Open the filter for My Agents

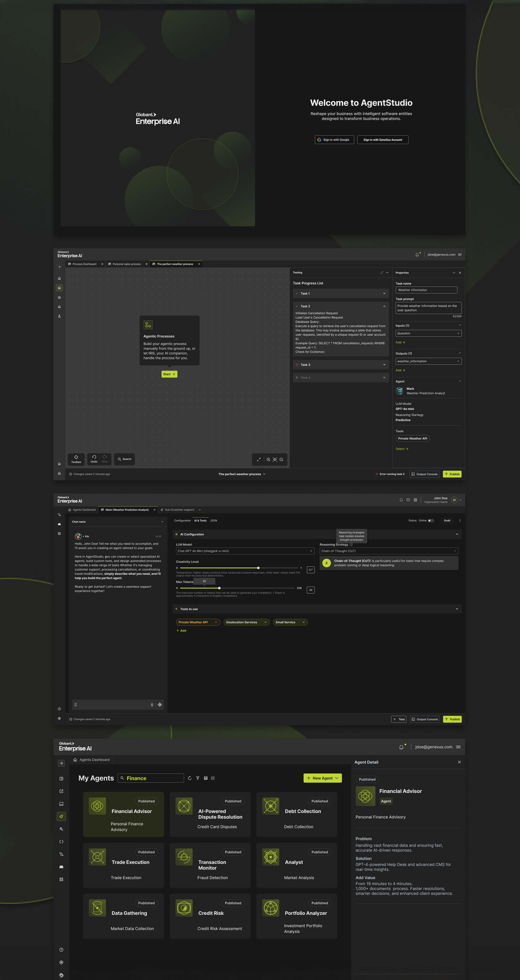198,778
